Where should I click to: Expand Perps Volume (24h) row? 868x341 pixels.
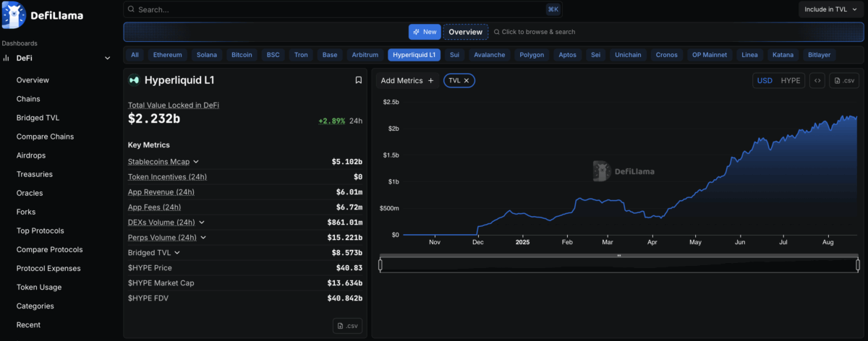(x=203, y=238)
